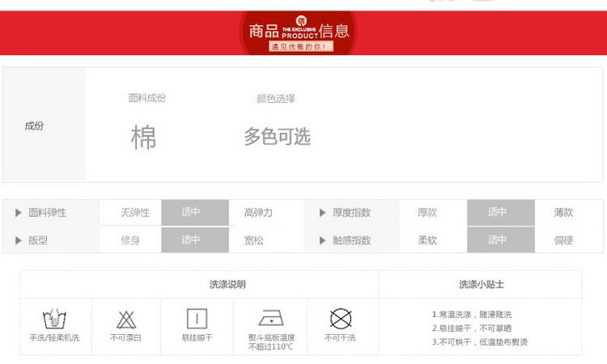Click the 遇见优雅的你 banner label
Viewport: 607px width, 364px height.
coord(300,47)
